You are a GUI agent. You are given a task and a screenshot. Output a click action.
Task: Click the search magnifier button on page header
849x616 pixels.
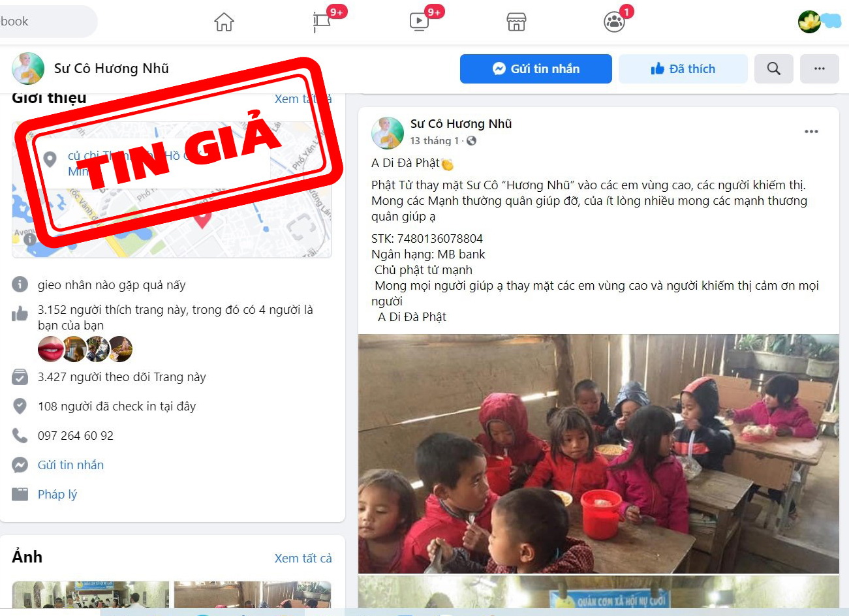pos(774,69)
